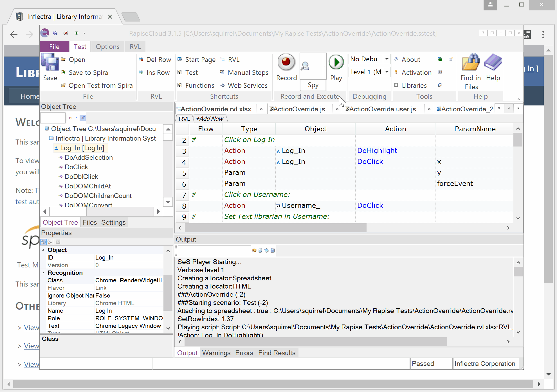Collapse the Recognition property group
Screen dimensions: 557x392
point(43,273)
